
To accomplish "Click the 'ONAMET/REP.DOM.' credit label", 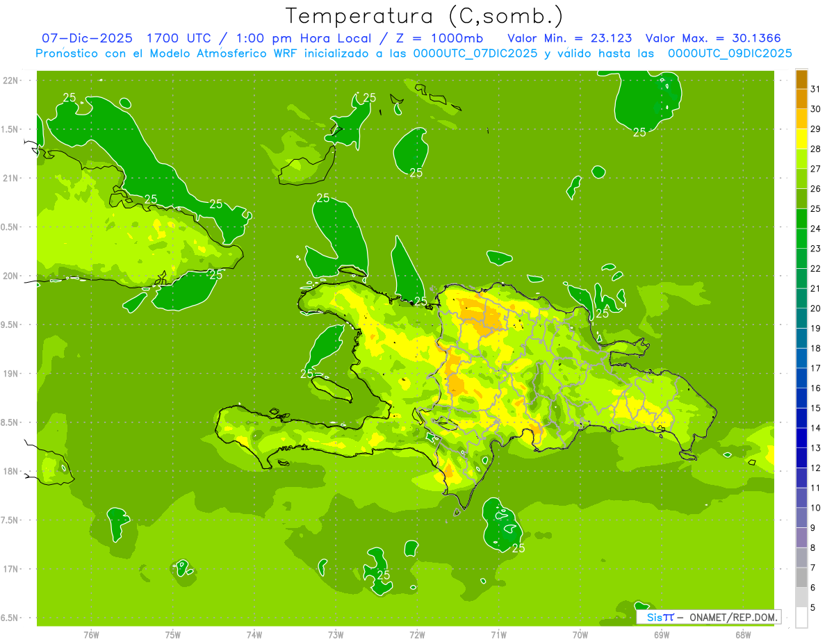I will click(733, 617).
